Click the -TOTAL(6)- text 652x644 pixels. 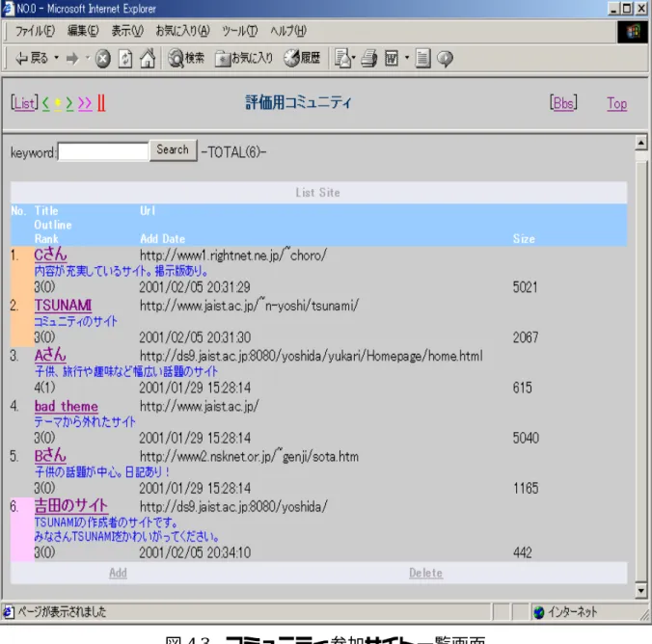[x=233, y=152]
